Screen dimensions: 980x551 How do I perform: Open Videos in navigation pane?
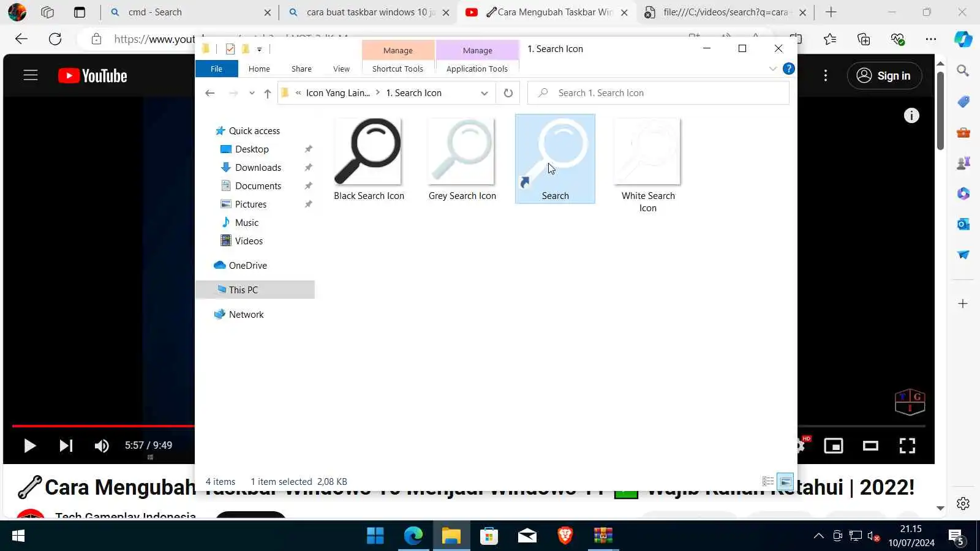(x=249, y=241)
